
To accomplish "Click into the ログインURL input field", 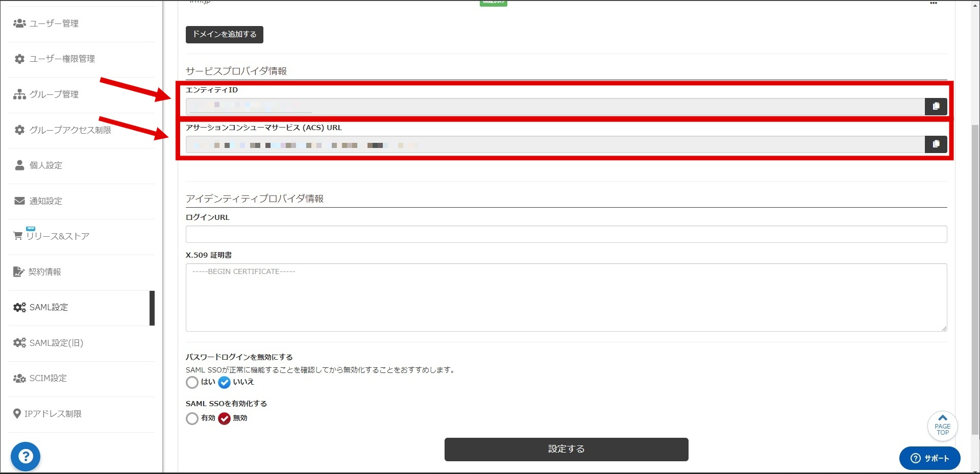I will point(566,234).
